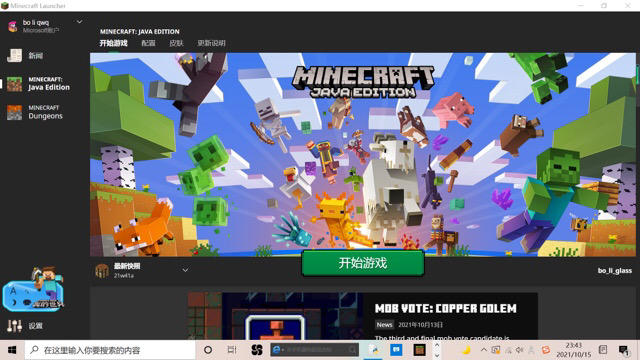
Task: Switch to the 皮肤 skins tab
Action: (176, 43)
